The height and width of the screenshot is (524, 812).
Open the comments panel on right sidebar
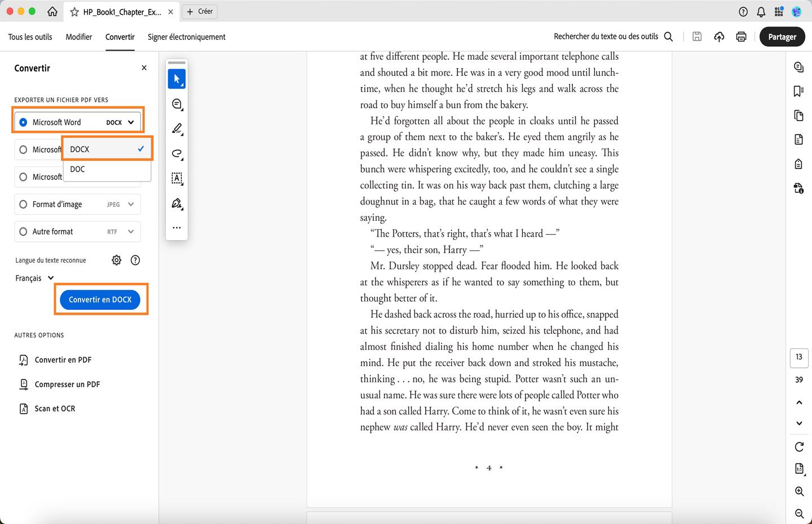tap(798, 66)
